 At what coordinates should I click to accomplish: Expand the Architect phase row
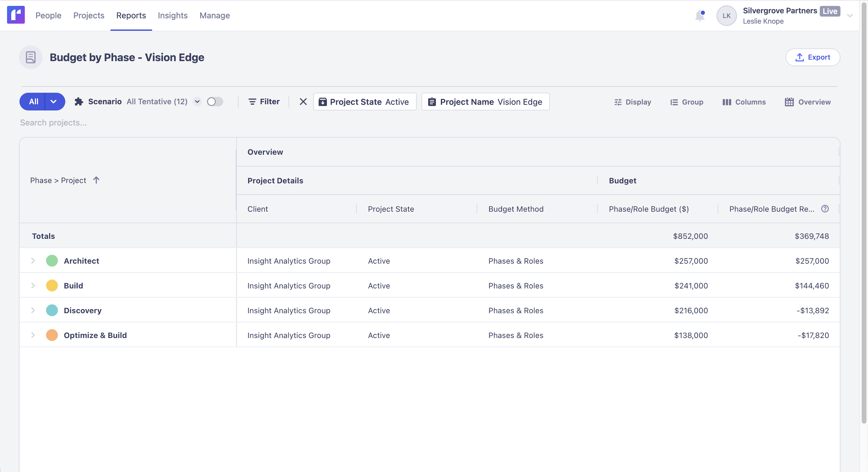(33, 261)
